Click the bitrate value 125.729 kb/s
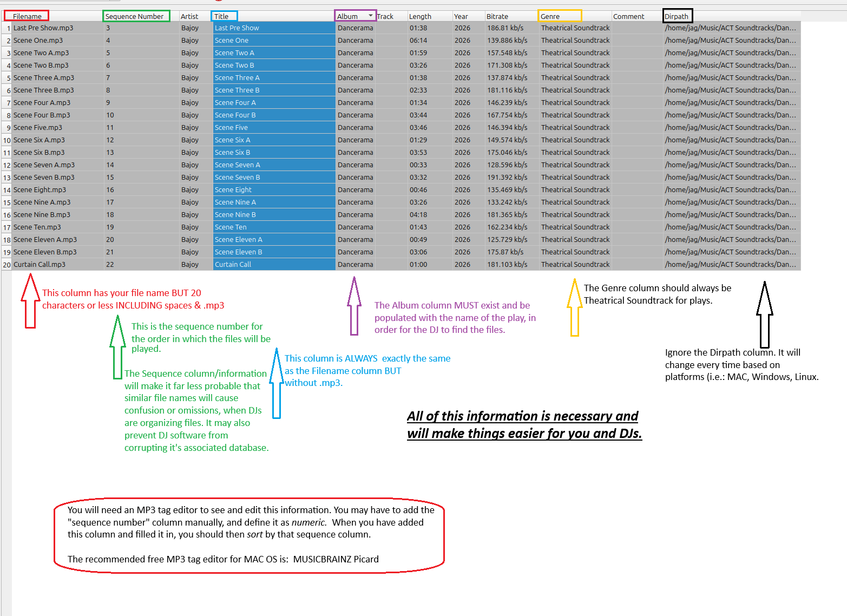 pos(507,239)
